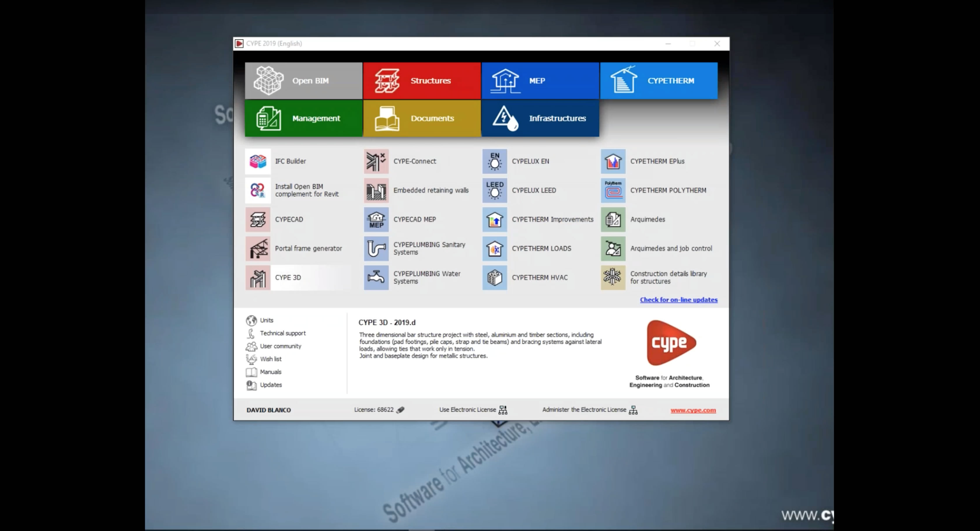Click the Check for on-line updates link

679,300
